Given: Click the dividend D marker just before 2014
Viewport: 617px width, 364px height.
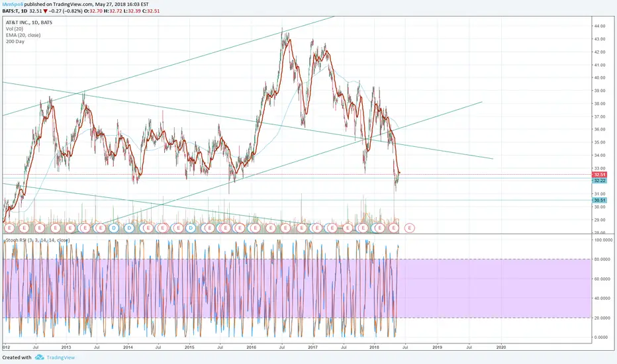Looking at the screenshot, I should click(114, 228).
